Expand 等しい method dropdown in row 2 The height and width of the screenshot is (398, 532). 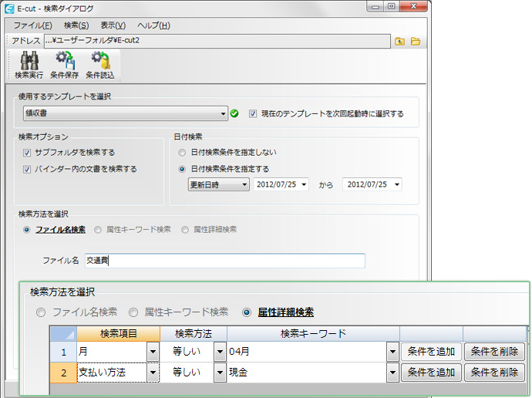click(221, 373)
